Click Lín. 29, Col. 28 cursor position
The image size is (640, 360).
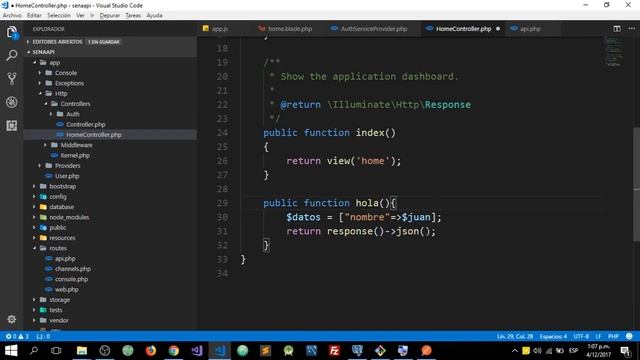(515, 336)
